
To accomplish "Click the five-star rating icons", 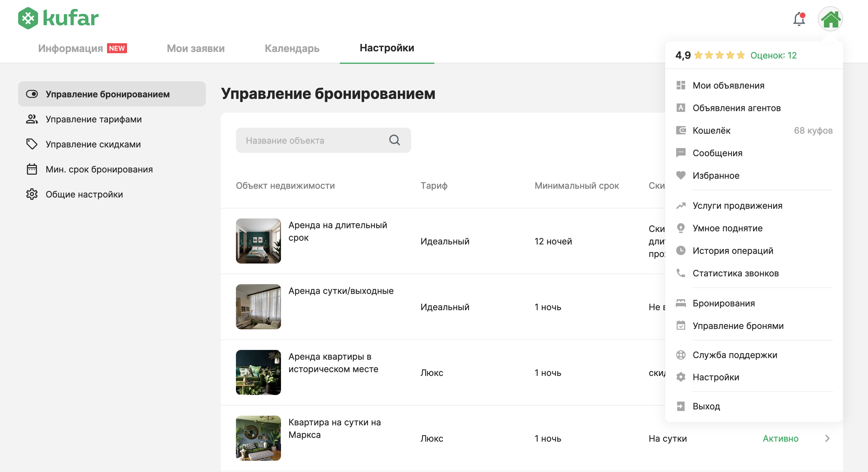I will tap(719, 55).
